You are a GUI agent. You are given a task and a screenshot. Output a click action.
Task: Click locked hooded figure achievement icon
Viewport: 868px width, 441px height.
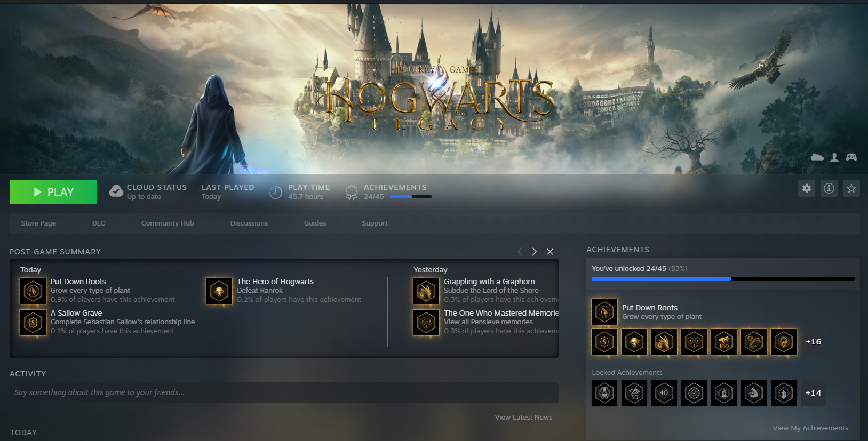coord(724,393)
